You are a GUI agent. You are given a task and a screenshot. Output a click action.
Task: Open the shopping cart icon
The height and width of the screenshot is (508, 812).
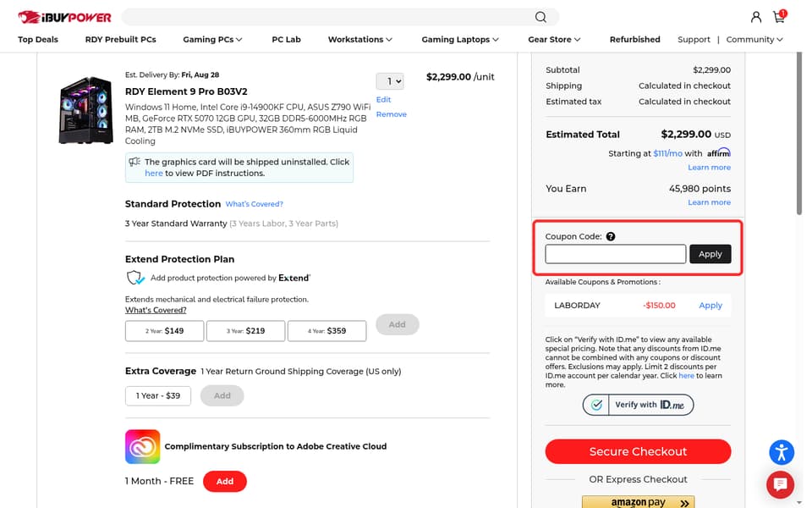click(x=779, y=16)
